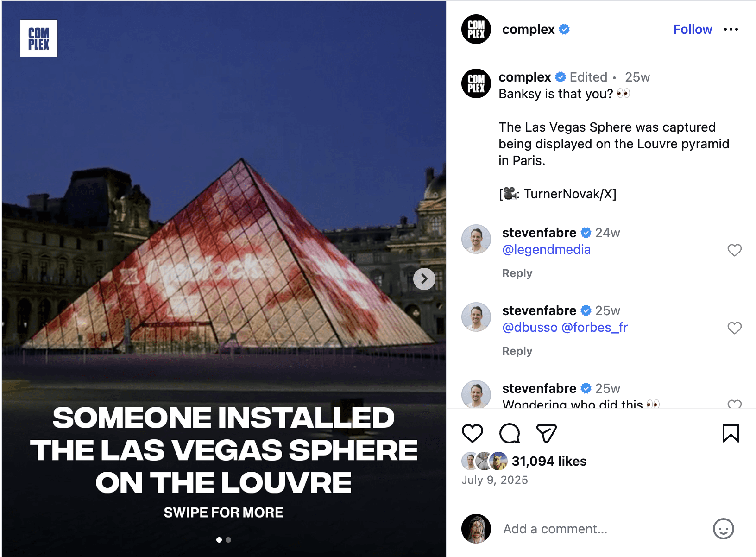The height and width of the screenshot is (557, 756).
Task: Click the Add a comment field
Action: click(x=602, y=529)
